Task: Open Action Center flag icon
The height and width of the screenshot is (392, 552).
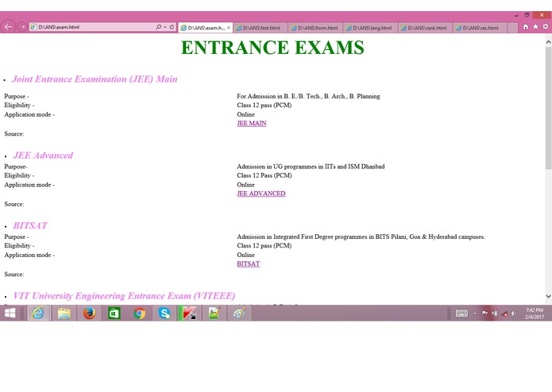Action: [x=484, y=313]
